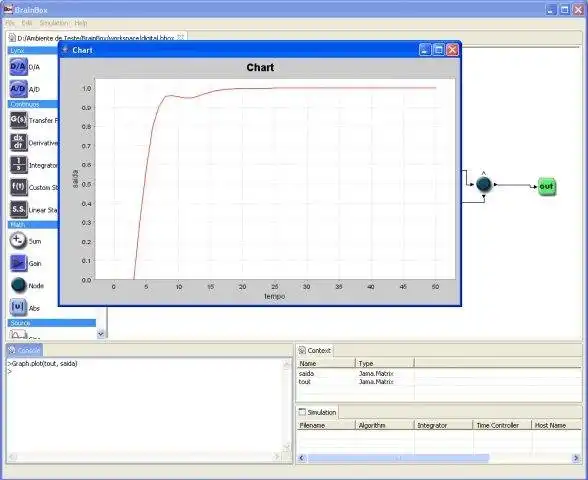
Task: Choose the Derivative dx/dt block icon
Action: [18, 142]
